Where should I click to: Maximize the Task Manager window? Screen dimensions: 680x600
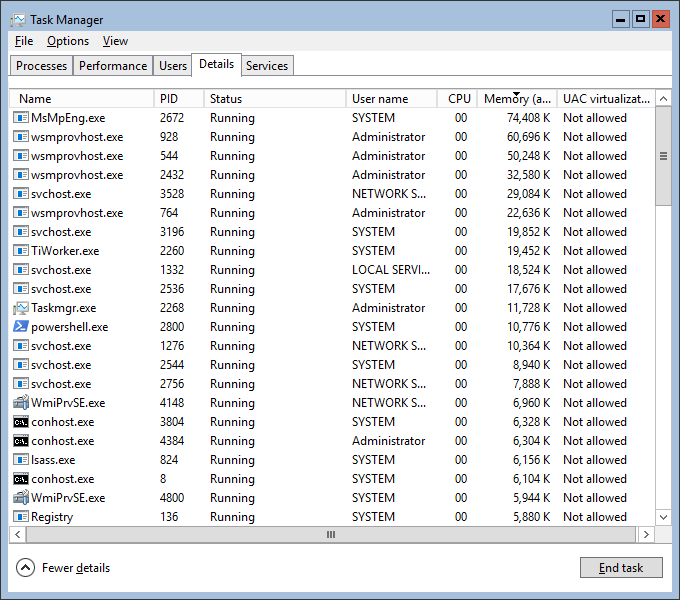(641, 20)
